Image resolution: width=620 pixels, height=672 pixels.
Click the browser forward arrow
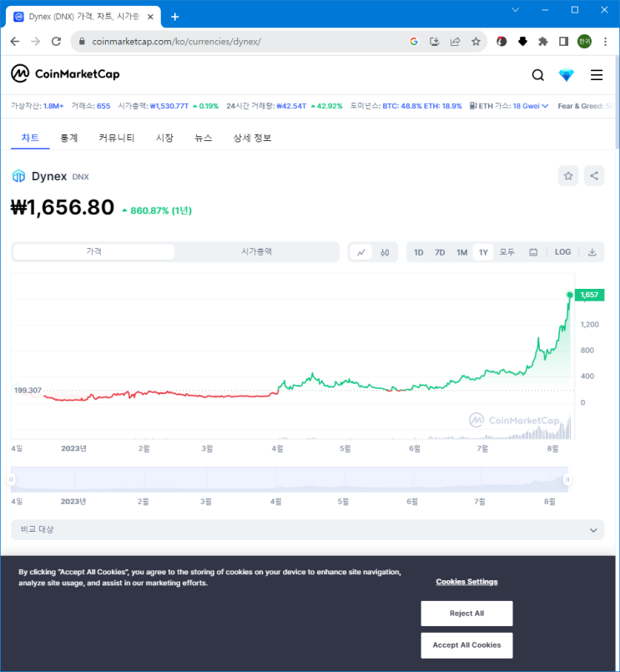click(36, 42)
